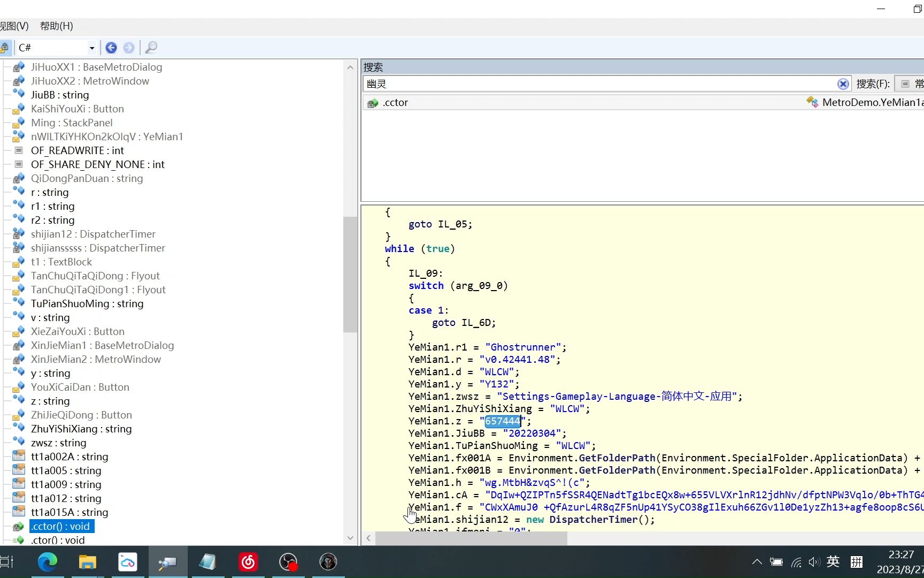The image size is (924, 578).
Task: Select the .cctor search result icon
Action: (x=373, y=103)
